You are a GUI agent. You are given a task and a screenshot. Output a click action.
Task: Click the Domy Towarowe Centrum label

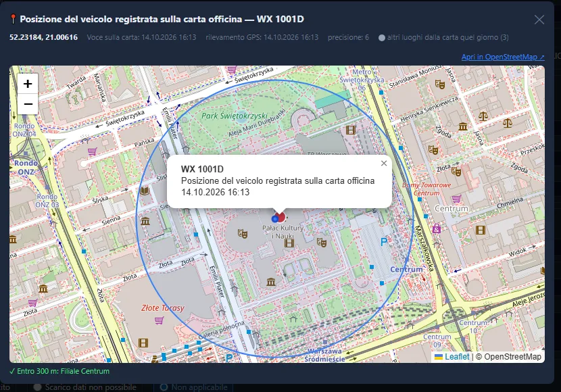[426, 189]
